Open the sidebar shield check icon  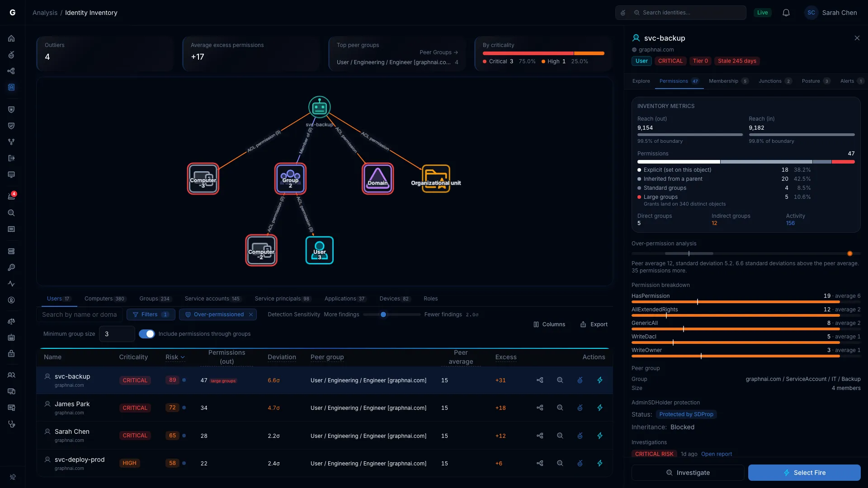tap(11, 126)
